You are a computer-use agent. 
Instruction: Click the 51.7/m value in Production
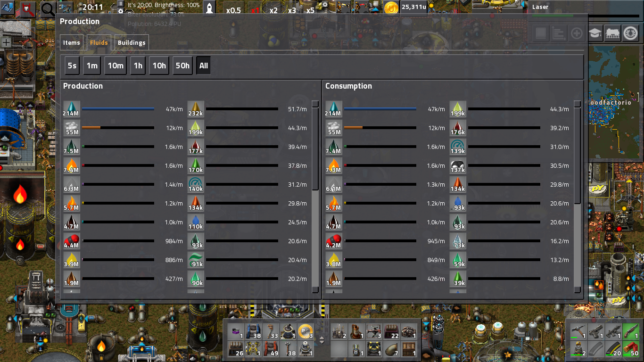tap(297, 109)
